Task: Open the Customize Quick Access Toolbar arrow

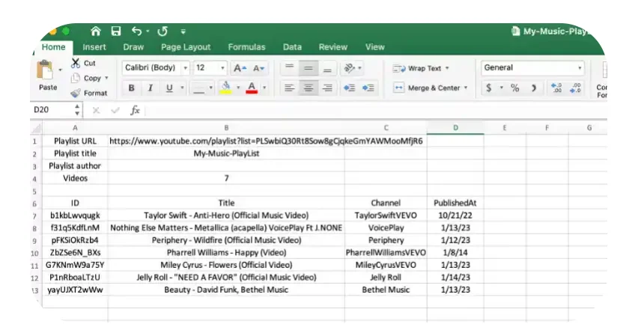Action: (183, 31)
